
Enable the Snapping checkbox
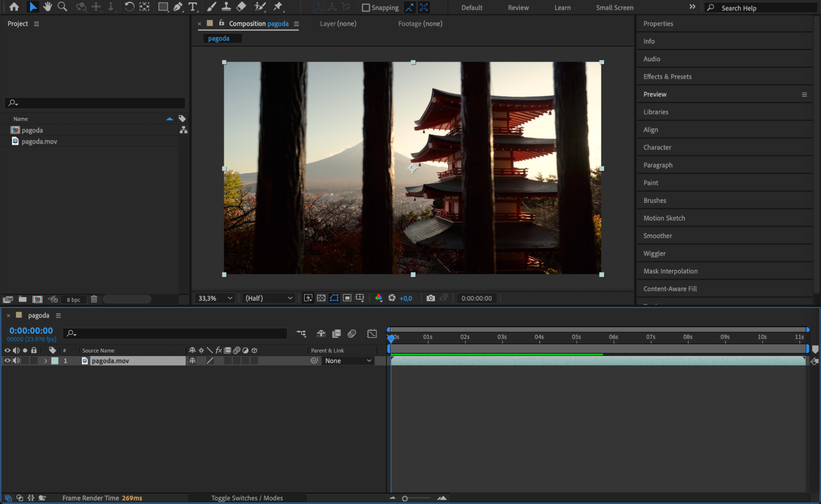366,7
